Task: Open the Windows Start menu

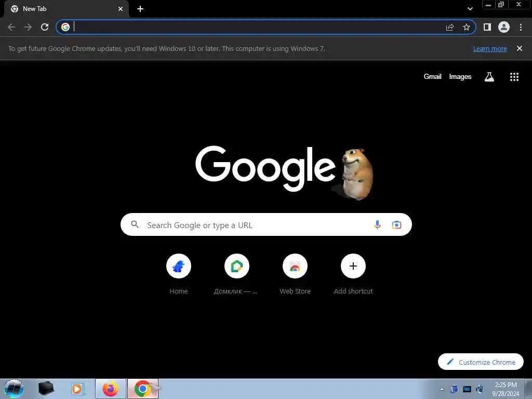Action: pyautogui.click(x=14, y=389)
